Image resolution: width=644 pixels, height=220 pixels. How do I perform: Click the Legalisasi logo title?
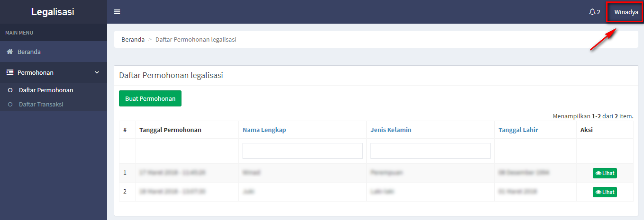[53, 12]
